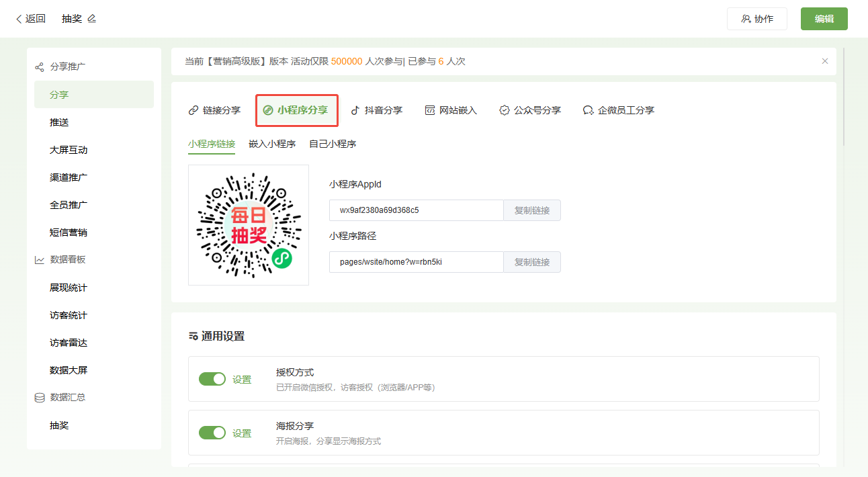Click the 公众号分享 badge icon
Screen dimensions: 868x477
click(x=505, y=110)
